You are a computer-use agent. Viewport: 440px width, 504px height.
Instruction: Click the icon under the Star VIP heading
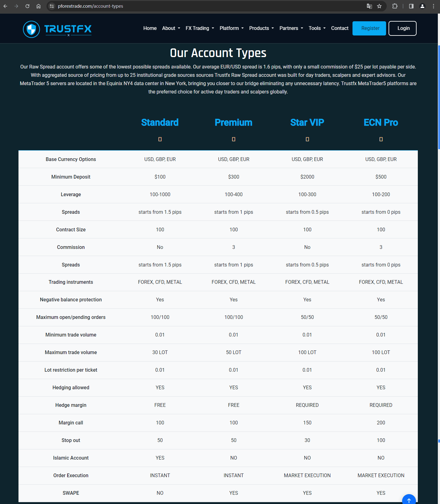(307, 139)
